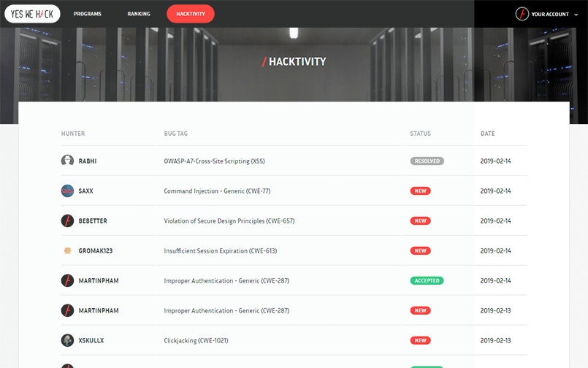Click the BUG TAG column header

click(175, 134)
